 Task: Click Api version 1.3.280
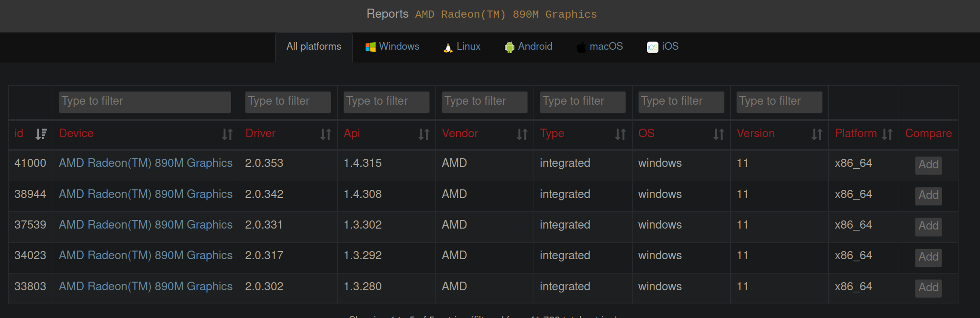pos(363,286)
